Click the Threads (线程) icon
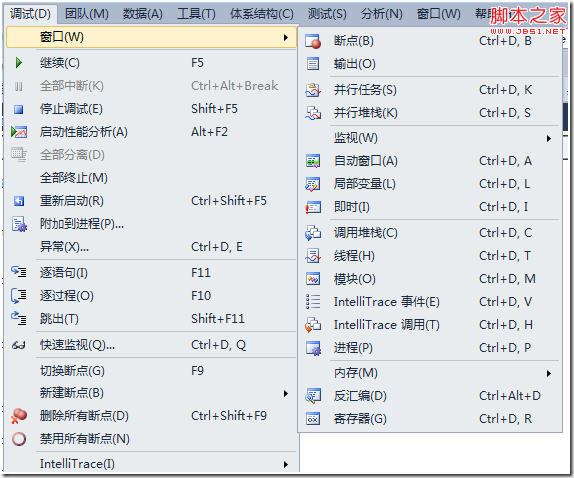 [x=313, y=256]
